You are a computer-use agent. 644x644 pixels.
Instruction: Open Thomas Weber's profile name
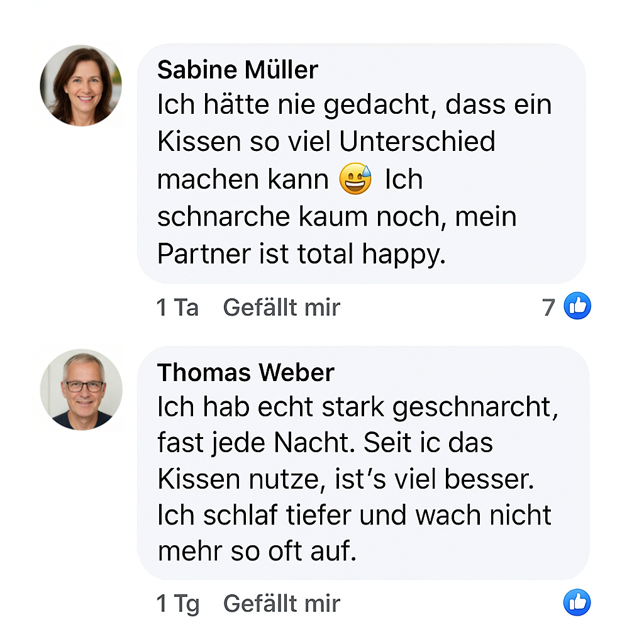tap(245, 372)
